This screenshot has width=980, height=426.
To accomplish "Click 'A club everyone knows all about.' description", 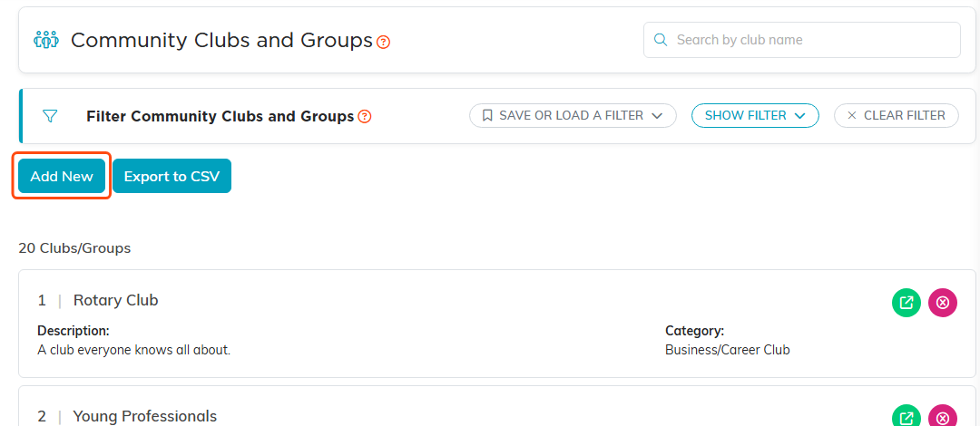I will pos(134,350).
